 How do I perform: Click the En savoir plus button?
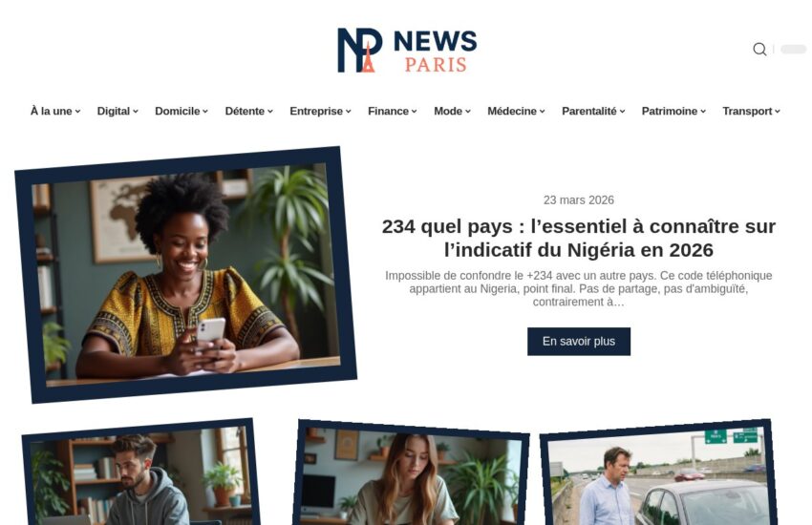pyautogui.click(x=579, y=342)
